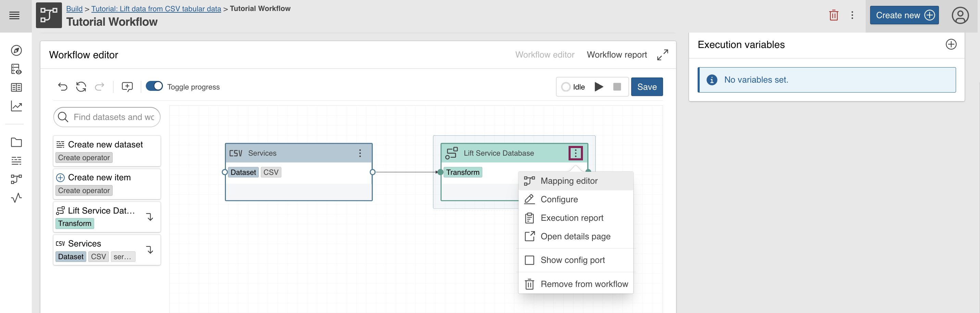Choose Open details page menu entry
980x313 pixels.
[576, 236]
